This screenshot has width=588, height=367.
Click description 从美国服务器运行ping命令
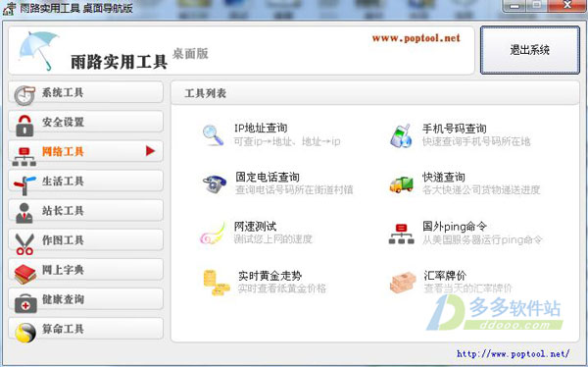point(482,239)
